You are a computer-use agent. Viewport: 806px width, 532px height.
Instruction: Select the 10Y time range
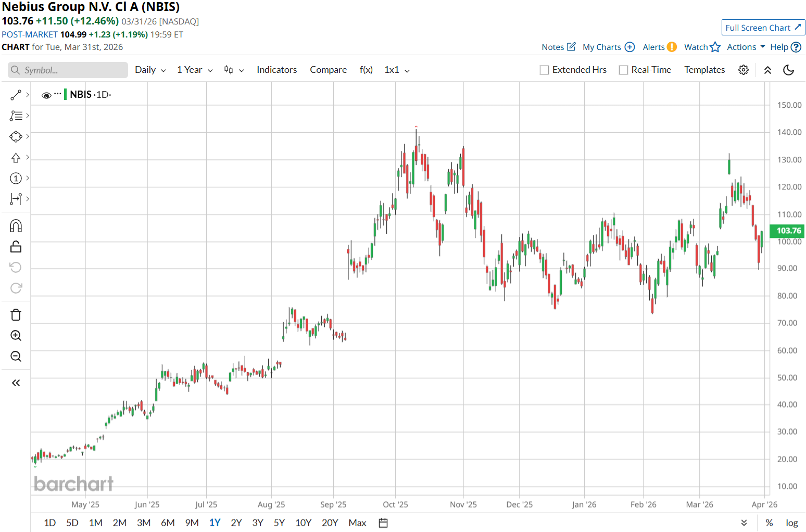(303, 523)
